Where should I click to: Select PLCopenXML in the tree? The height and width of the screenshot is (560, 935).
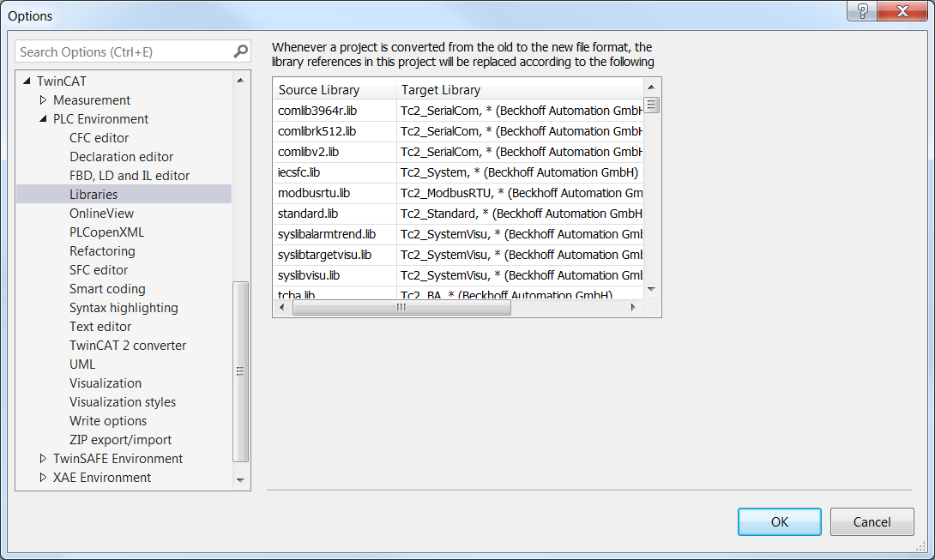pyautogui.click(x=106, y=232)
